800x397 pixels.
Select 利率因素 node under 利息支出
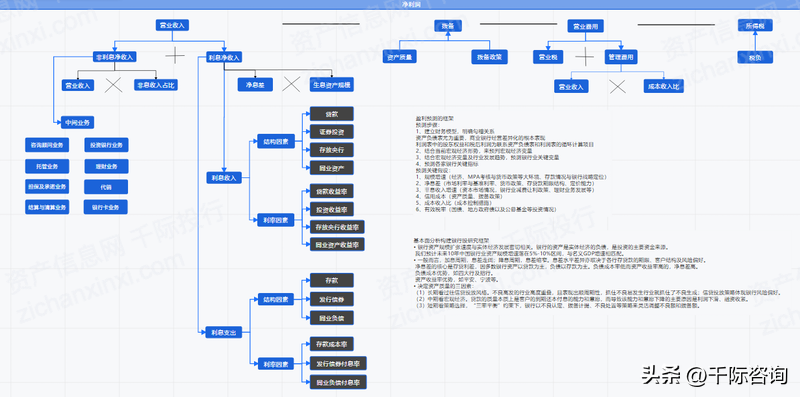click(276, 364)
